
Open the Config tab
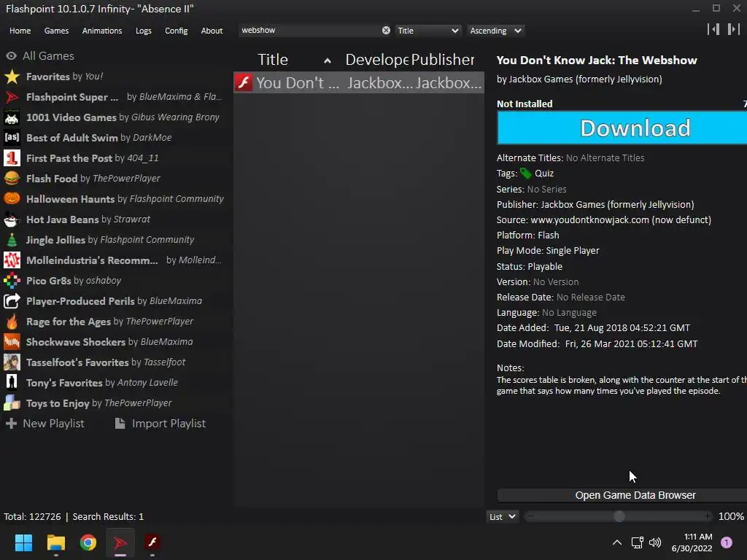point(177,31)
